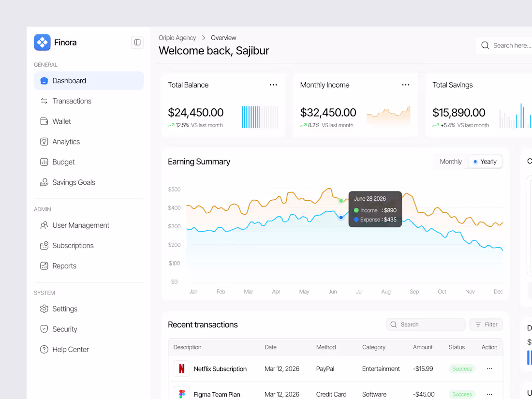
Task: Select the Analytics icon in sidebar
Action: point(44,141)
